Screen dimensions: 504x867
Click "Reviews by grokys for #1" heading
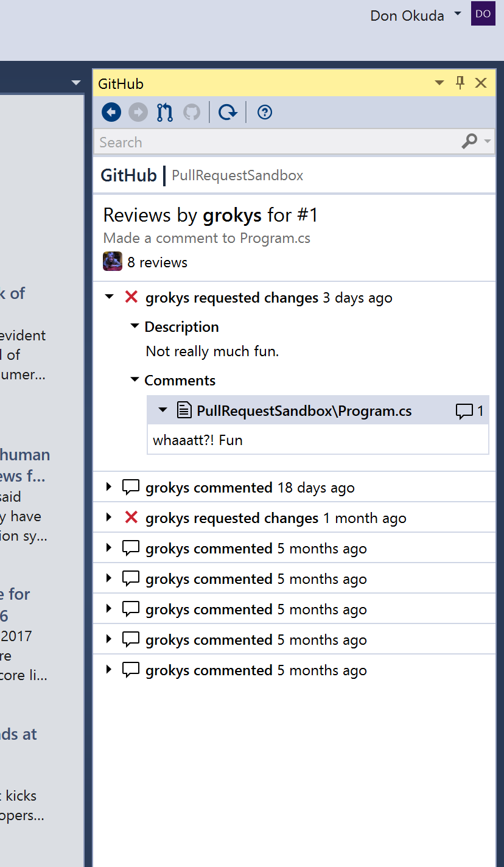click(211, 215)
